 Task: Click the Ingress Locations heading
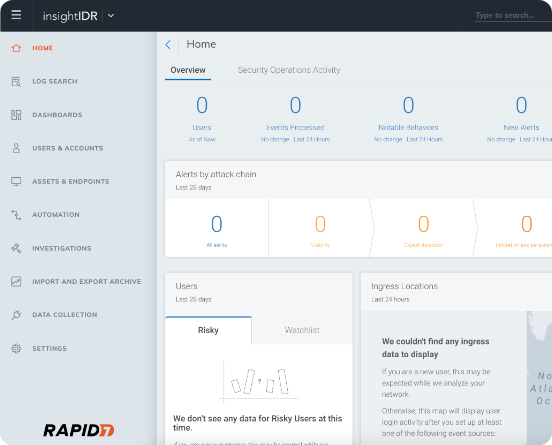pyautogui.click(x=404, y=286)
